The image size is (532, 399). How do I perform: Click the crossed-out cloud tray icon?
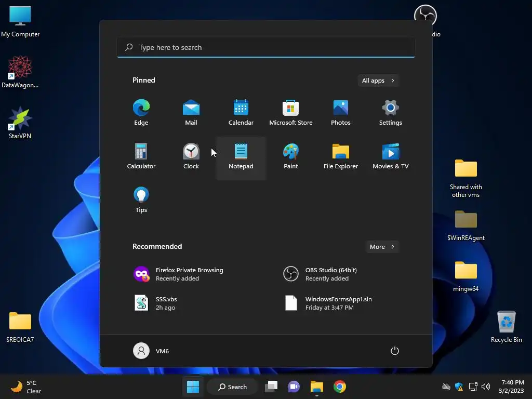pyautogui.click(x=446, y=387)
